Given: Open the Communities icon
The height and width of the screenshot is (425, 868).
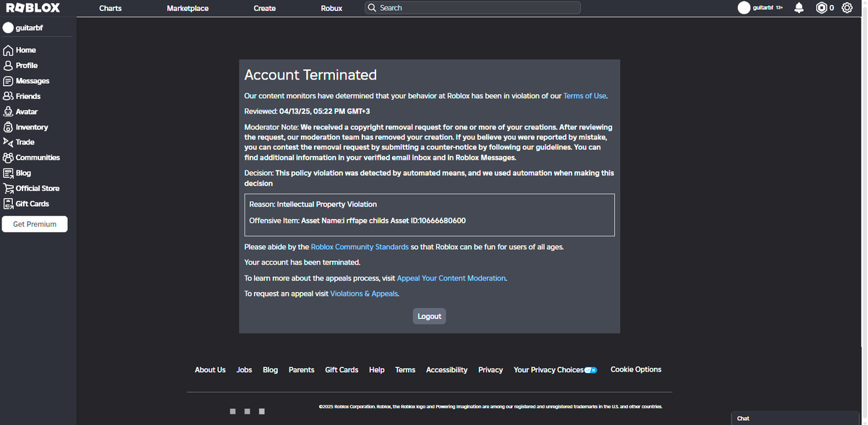Looking at the screenshot, I should [x=7, y=157].
